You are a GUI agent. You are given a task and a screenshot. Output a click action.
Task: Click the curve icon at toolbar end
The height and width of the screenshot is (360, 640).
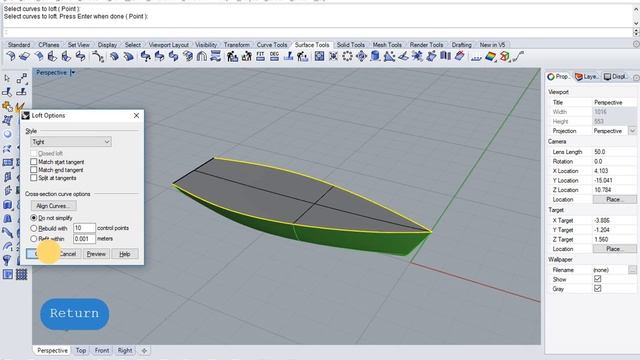pyautogui.click(x=518, y=56)
